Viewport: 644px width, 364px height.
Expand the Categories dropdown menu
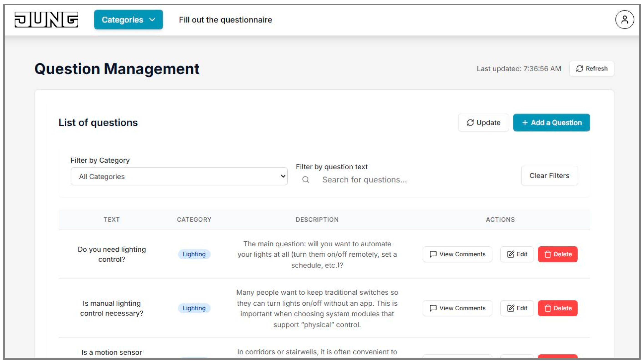tap(128, 20)
